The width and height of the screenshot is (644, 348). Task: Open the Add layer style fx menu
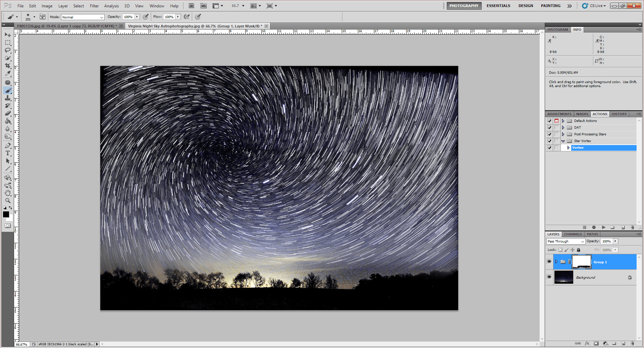click(587, 343)
